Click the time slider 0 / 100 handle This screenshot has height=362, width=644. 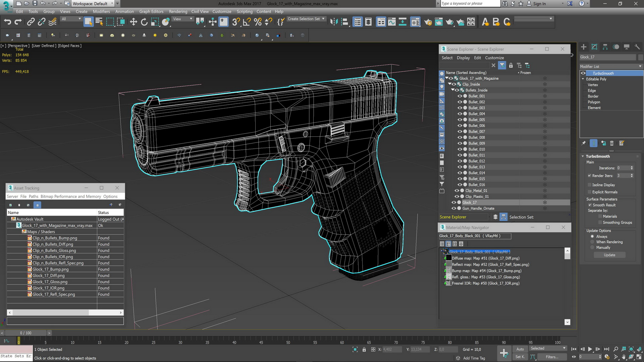pyautogui.click(x=26, y=333)
